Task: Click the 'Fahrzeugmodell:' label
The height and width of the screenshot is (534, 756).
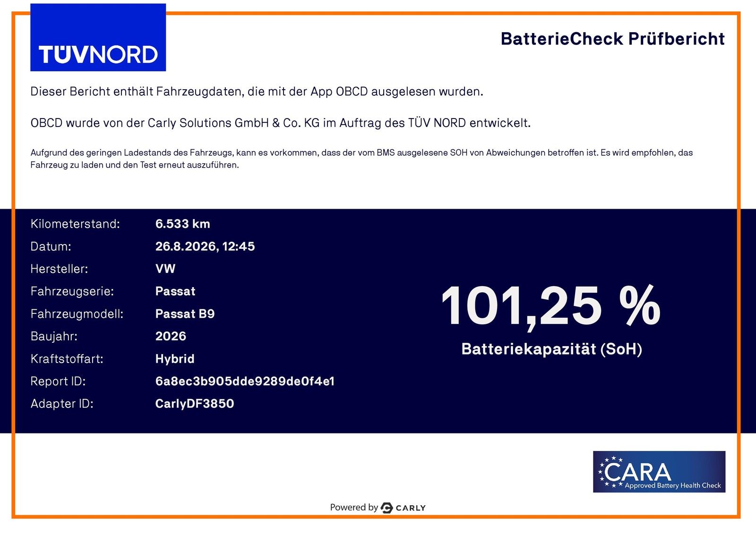Action: [77, 314]
